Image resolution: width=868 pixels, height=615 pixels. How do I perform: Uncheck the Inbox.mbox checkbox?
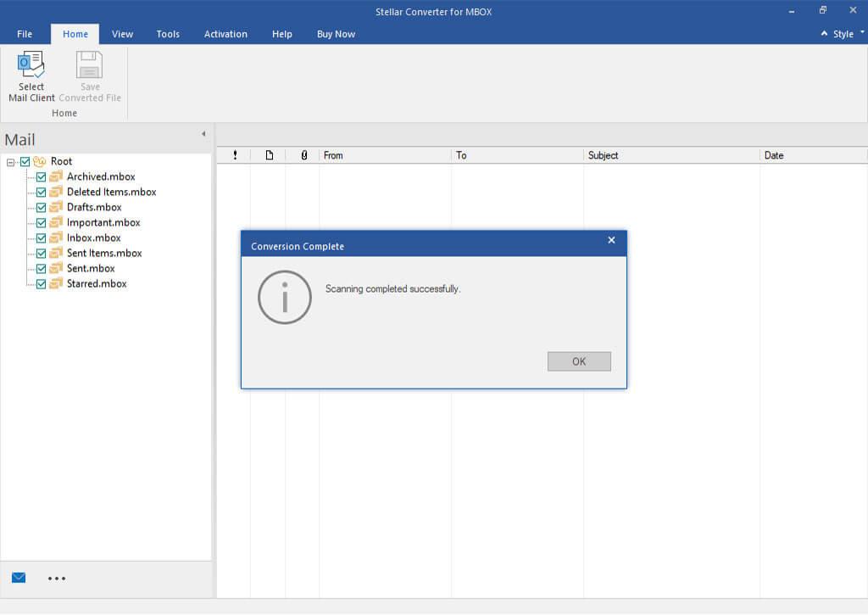[x=42, y=238]
